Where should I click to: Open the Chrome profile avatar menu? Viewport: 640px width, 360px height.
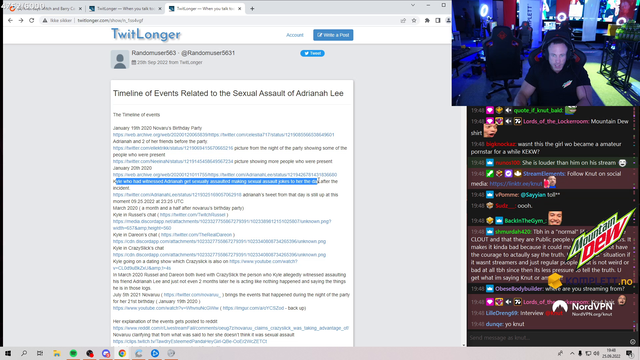pos(448,20)
